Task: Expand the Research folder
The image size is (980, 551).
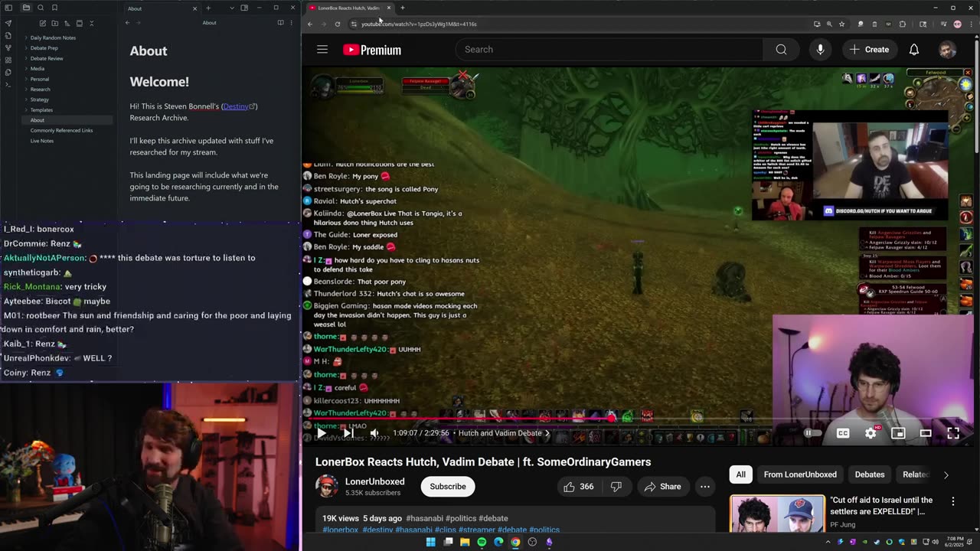Action: pyautogui.click(x=41, y=89)
